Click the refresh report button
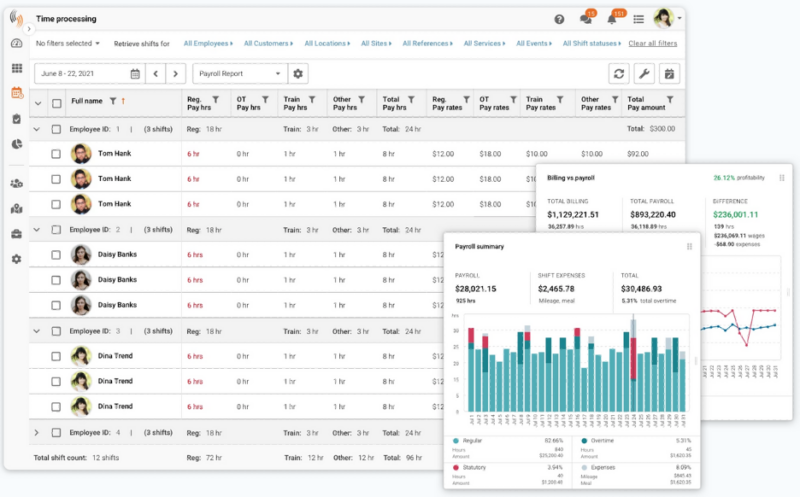The image size is (800, 497). coord(620,74)
